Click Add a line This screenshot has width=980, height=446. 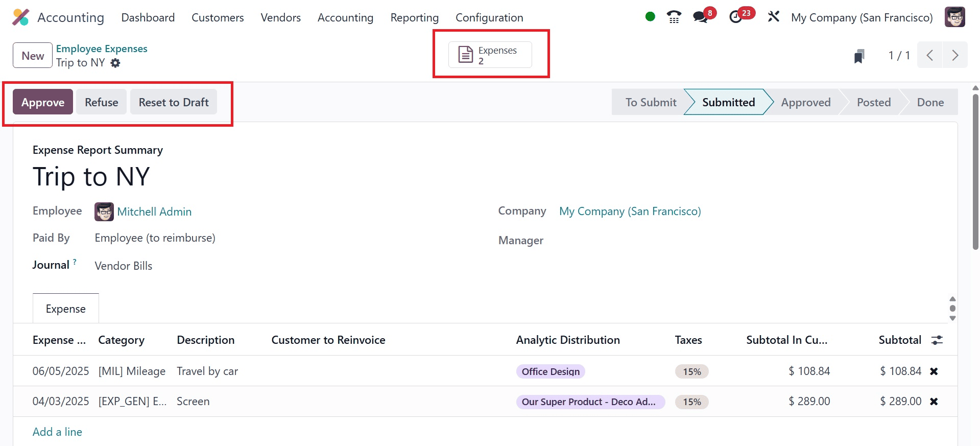(57, 432)
